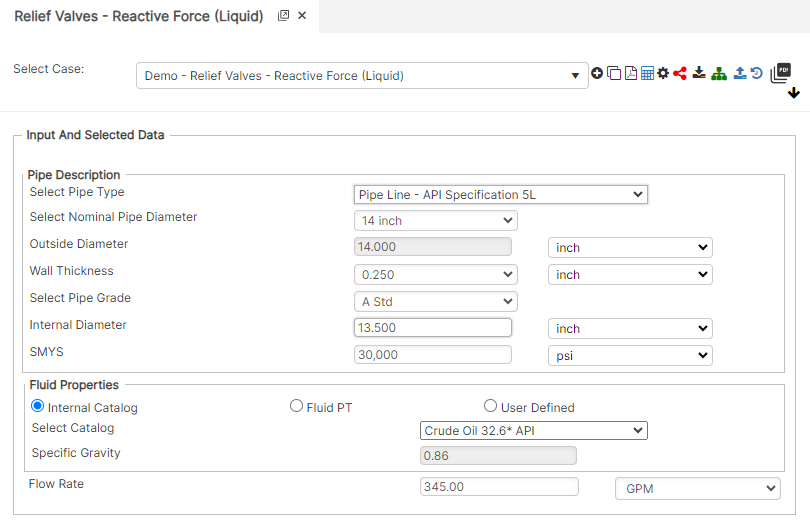Open the Select Case dropdown
Viewport: 810px width, 520px height.
[362, 75]
